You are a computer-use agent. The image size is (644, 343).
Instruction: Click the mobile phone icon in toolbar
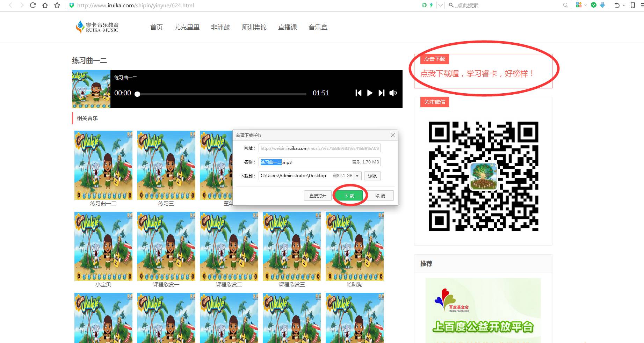pos(633,5)
